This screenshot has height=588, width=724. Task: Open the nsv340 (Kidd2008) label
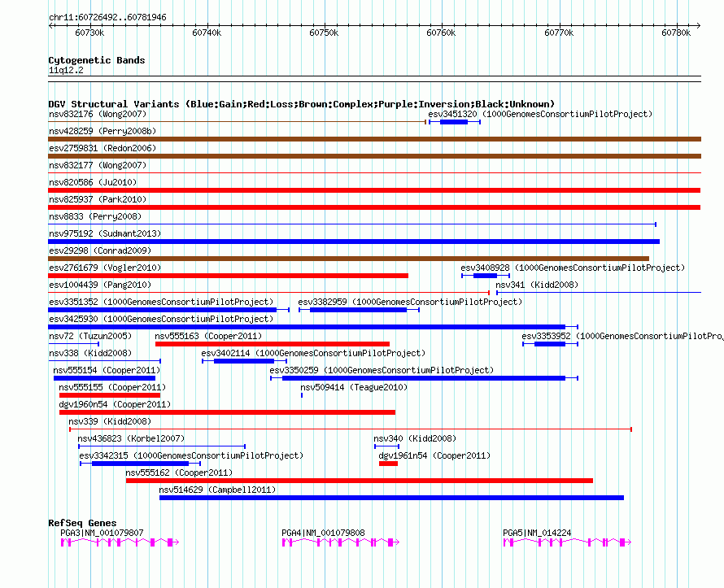(x=415, y=438)
